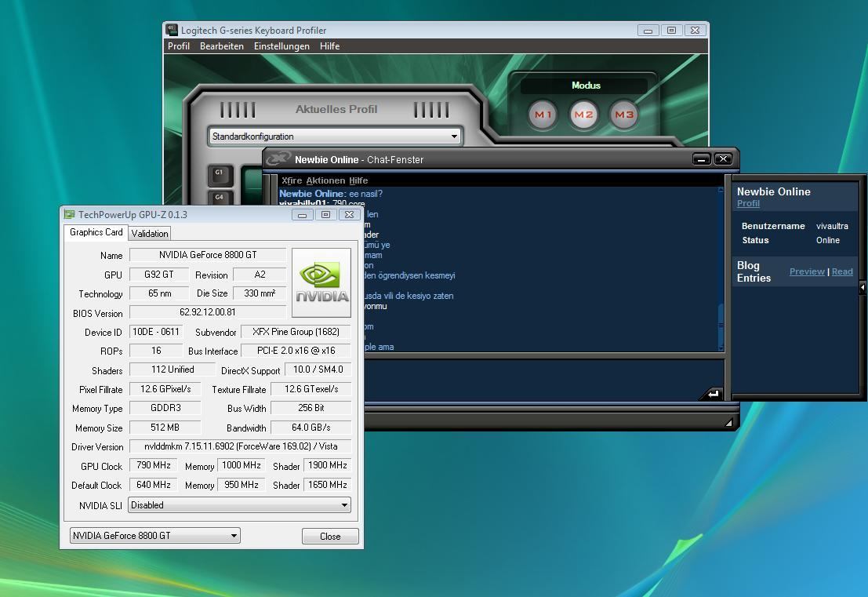The image size is (868, 597).
Task: Click the Driver Version field with ForceWare 169.02
Action: (x=240, y=446)
